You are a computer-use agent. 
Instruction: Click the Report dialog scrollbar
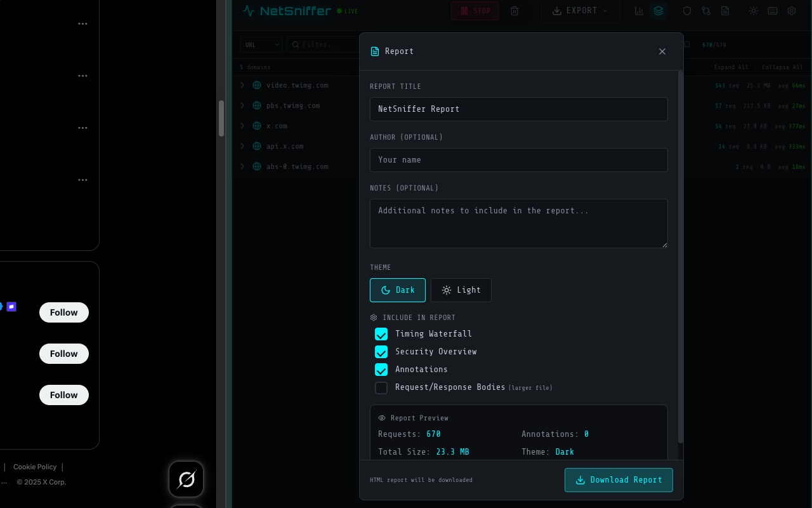click(x=681, y=257)
